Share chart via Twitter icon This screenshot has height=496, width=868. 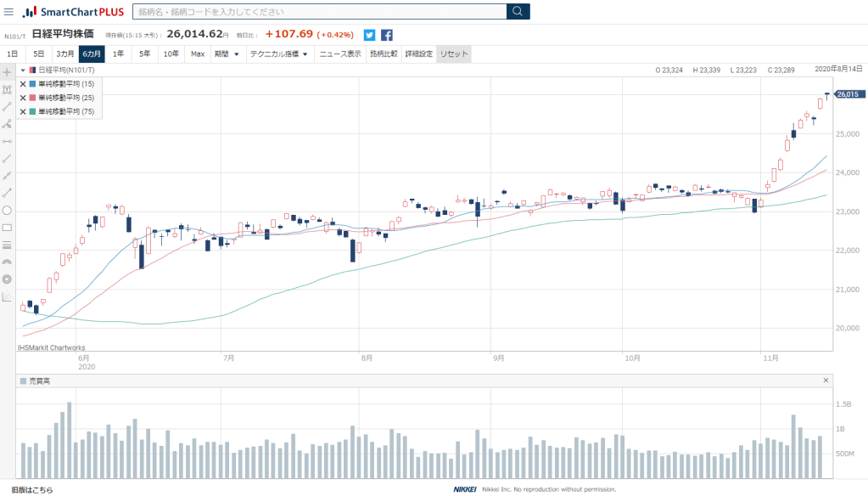[369, 35]
